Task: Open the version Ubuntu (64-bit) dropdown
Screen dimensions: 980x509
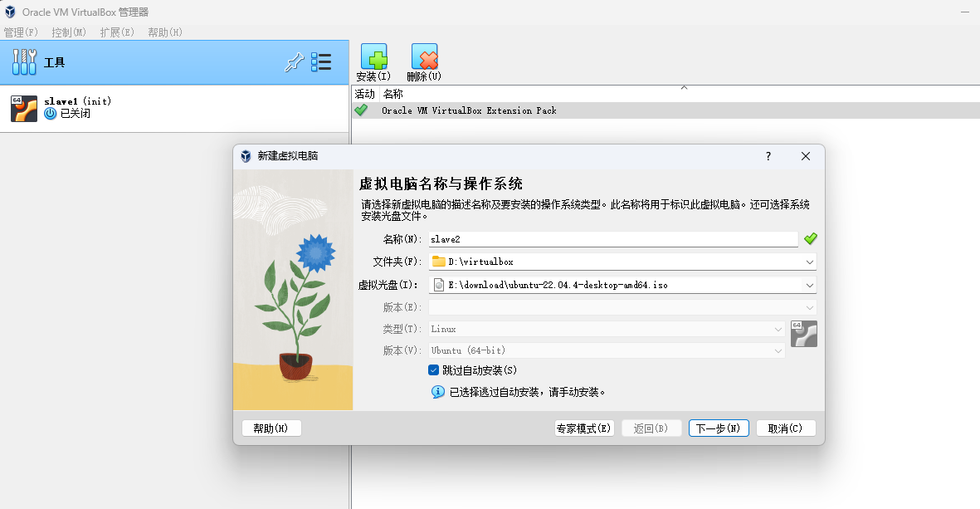Action: (x=778, y=350)
